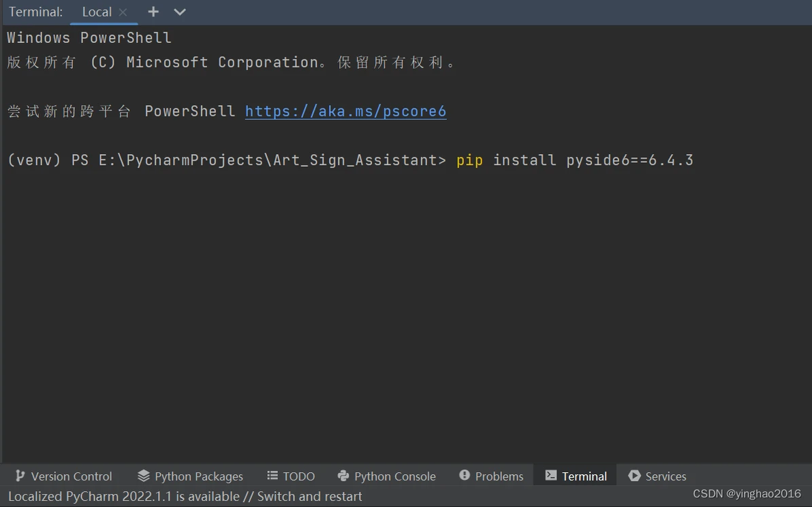This screenshot has height=507, width=812.
Task: Open Python Packages via its layers icon
Action: click(x=143, y=476)
